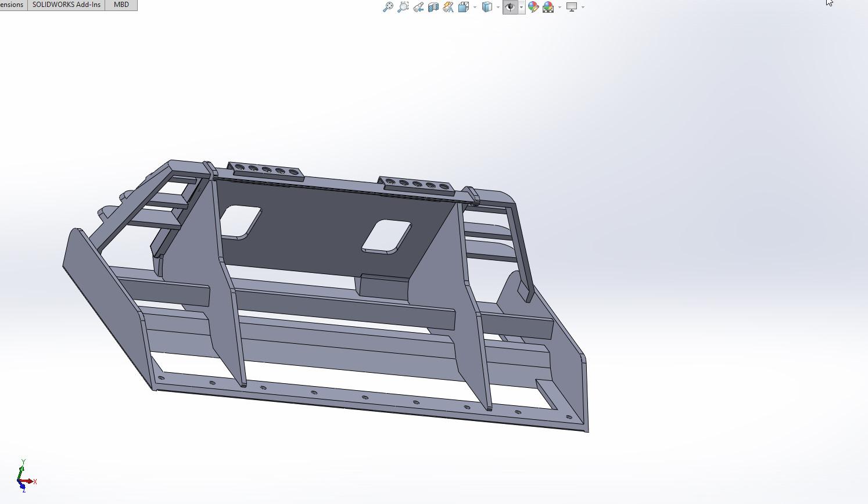Open the MBD tab
868x504 pixels.
pyautogui.click(x=121, y=5)
